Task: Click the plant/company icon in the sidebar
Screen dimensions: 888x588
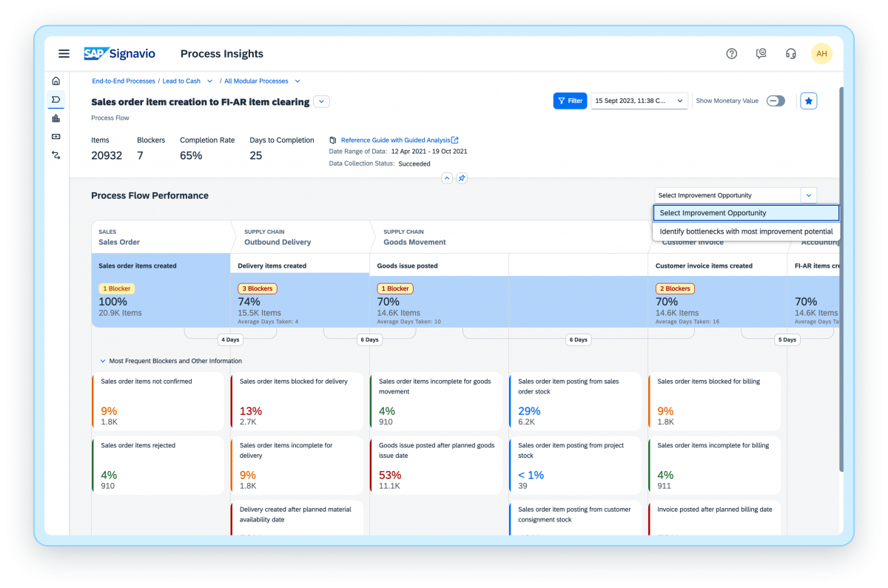Action: click(x=55, y=118)
